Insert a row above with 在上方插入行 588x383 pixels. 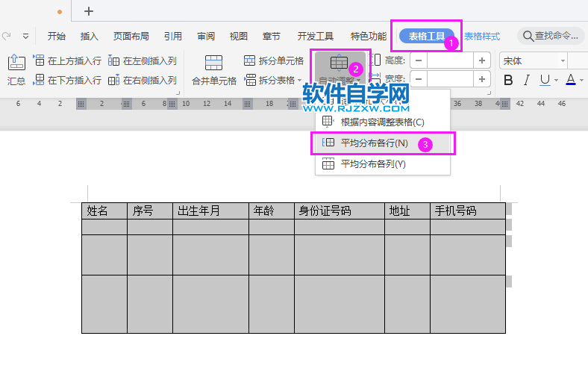tap(67, 60)
